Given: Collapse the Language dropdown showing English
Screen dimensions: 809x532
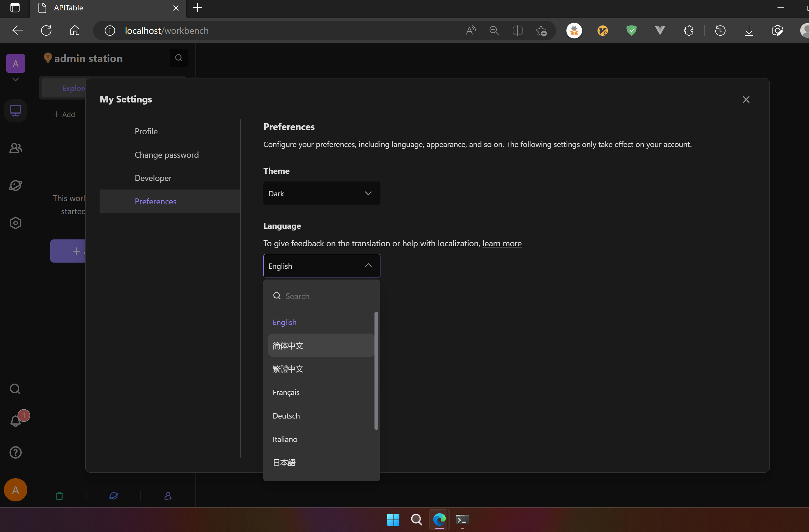Looking at the screenshot, I should (321, 266).
